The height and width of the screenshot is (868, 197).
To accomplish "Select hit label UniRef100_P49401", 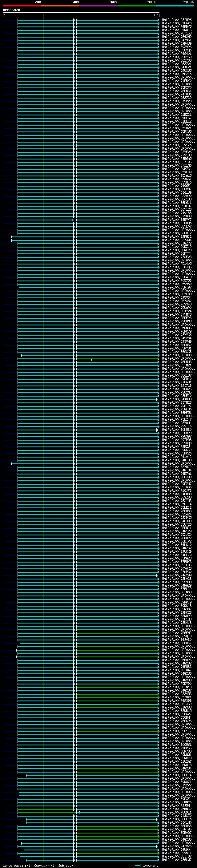I will click(x=177, y=54).
